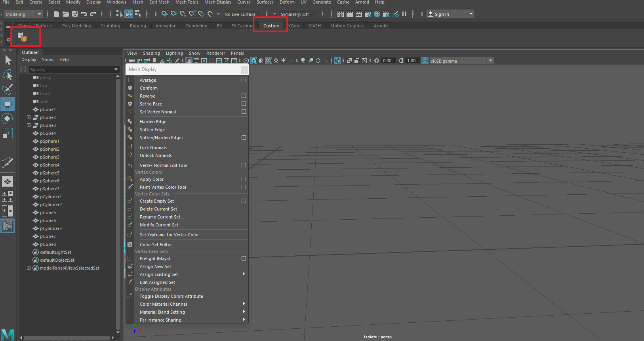
Task: Activate the Scale tool
Action: pyautogui.click(x=8, y=133)
